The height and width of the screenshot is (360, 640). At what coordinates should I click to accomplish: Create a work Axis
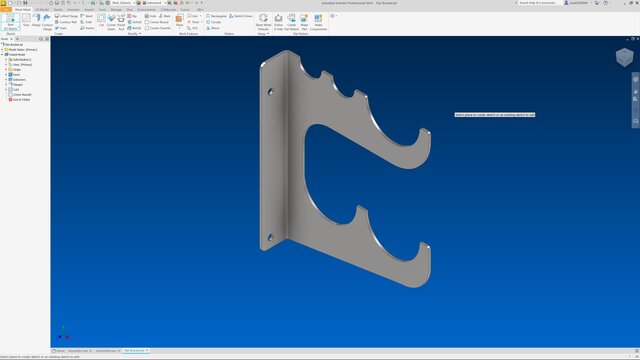click(x=193, y=16)
